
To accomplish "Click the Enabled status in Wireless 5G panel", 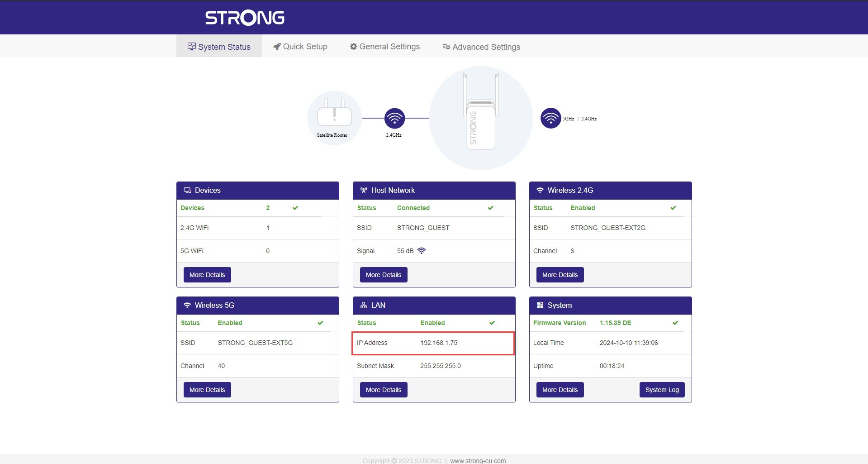I will [230, 323].
